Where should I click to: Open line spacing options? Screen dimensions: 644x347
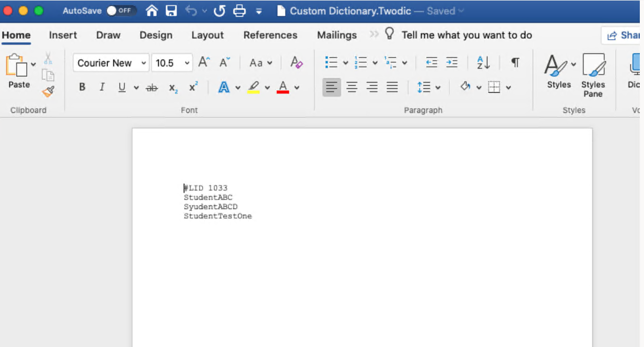coord(429,87)
